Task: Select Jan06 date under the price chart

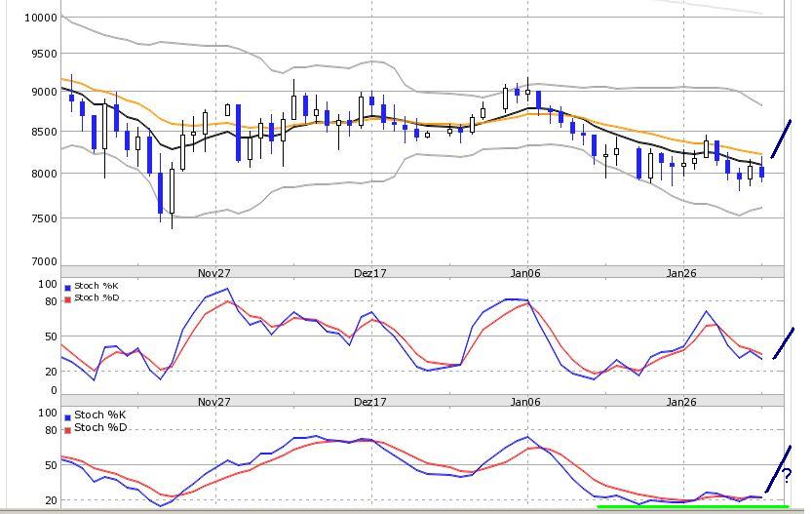Action: click(x=525, y=273)
